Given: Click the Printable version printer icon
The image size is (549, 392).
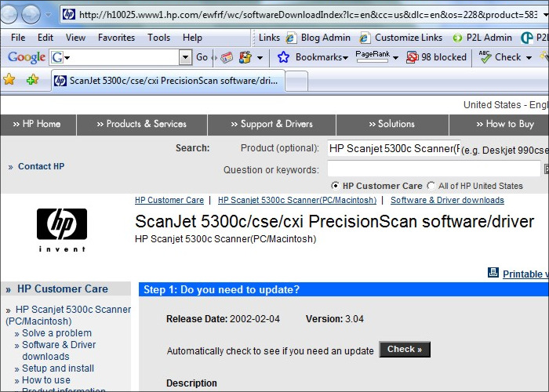Looking at the screenshot, I should coord(493,273).
